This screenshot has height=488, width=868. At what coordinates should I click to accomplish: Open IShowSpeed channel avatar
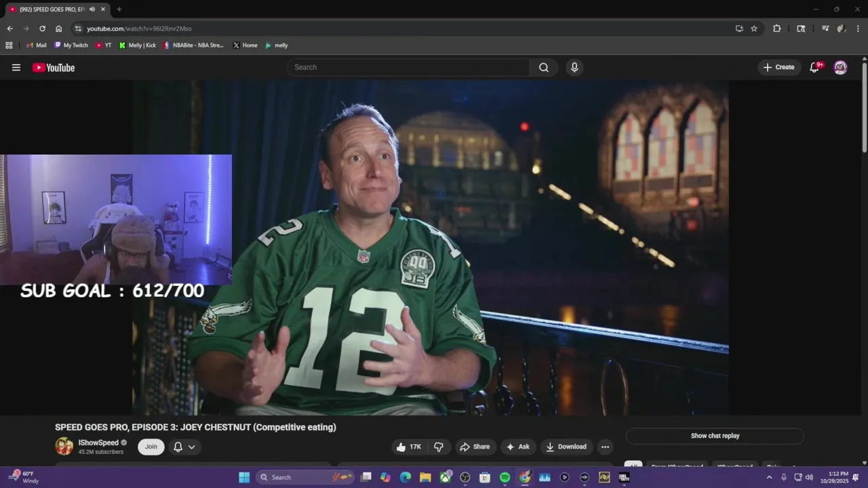64,446
